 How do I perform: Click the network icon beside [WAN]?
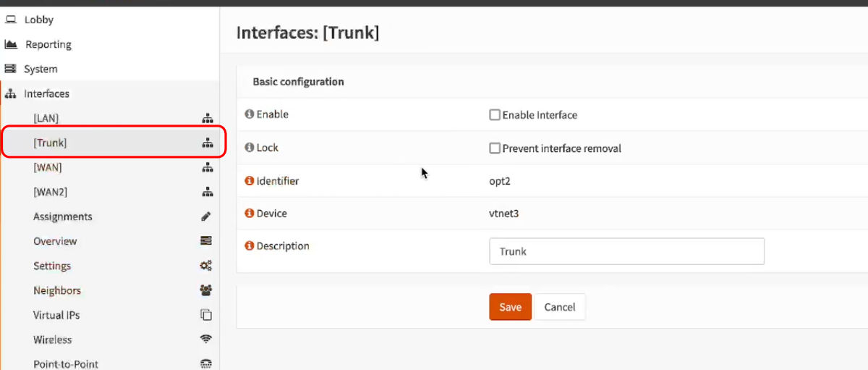tap(207, 167)
